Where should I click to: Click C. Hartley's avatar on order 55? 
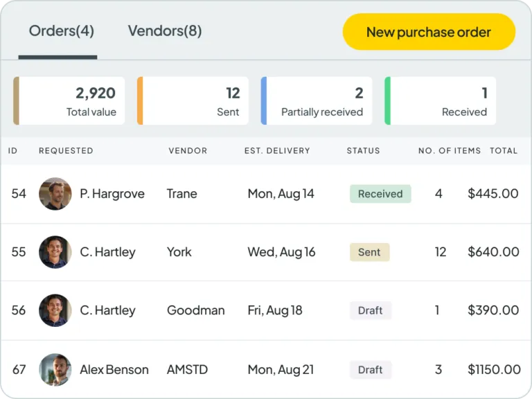coord(55,252)
